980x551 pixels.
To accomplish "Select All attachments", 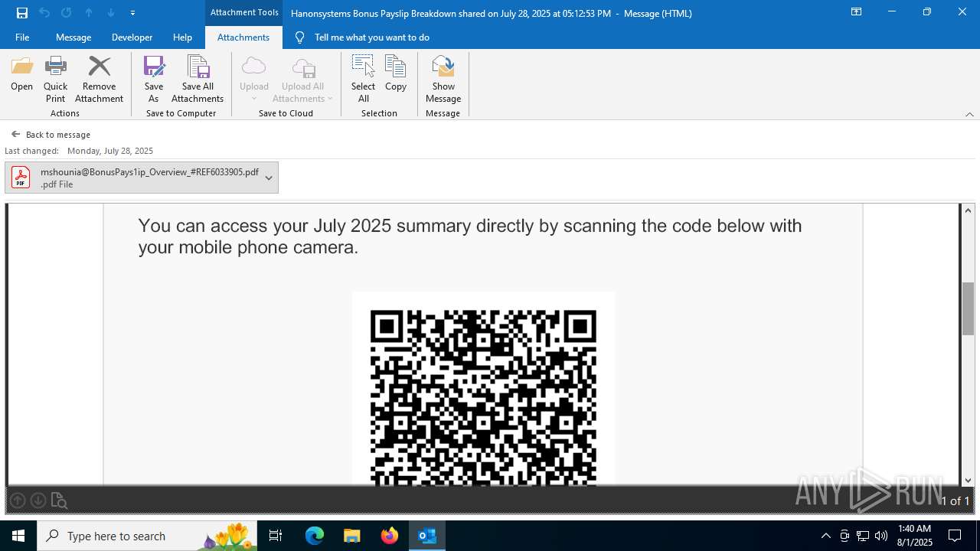I will pos(363,79).
